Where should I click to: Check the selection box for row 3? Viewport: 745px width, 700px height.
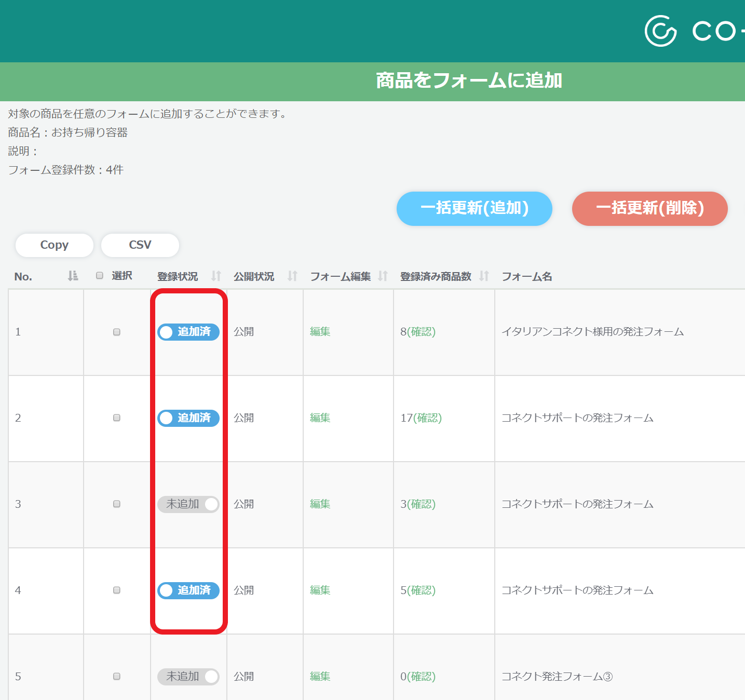point(117,504)
